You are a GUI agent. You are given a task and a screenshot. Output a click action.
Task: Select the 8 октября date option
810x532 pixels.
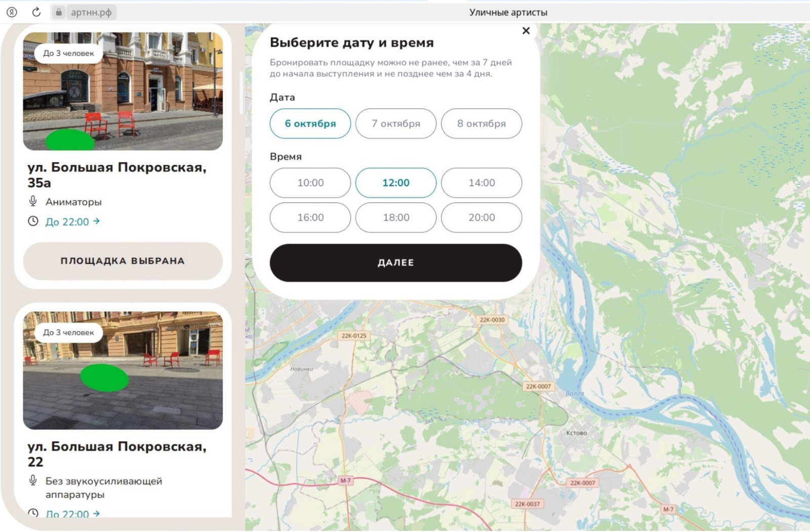(481, 124)
